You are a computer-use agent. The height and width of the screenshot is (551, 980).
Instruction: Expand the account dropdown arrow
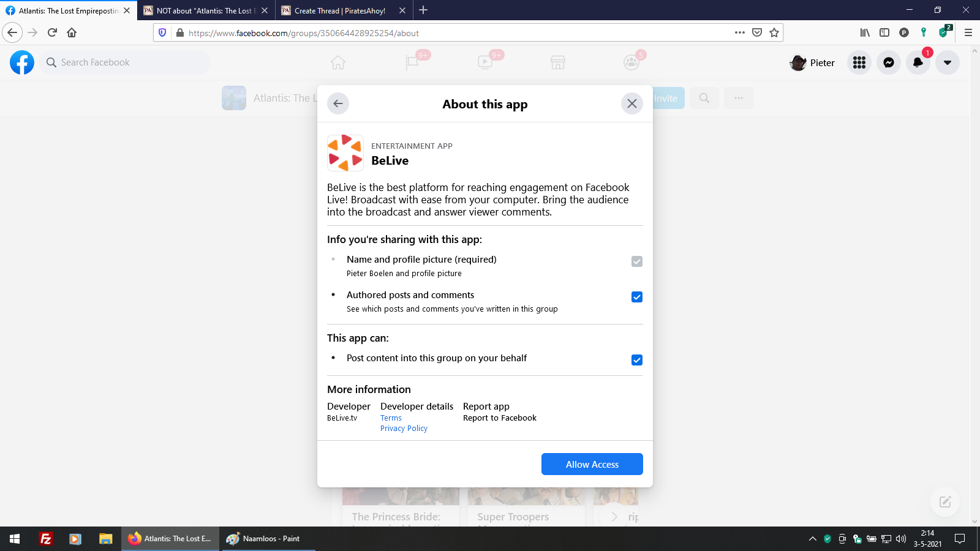[948, 62]
